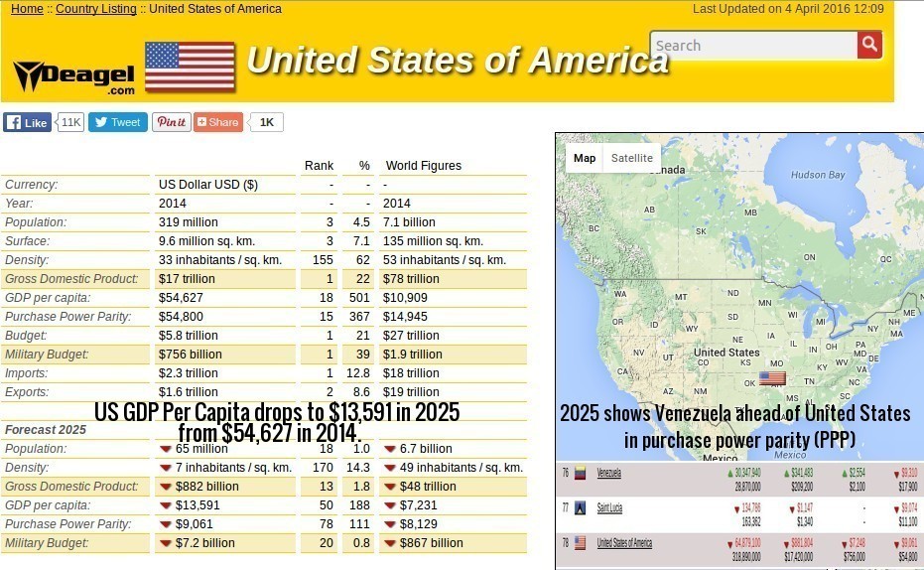Image resolution: width=924 pixels, height=570 pixels.
Task: Click the 'US Dollar USD ($)' currency value
Action: 208,185
